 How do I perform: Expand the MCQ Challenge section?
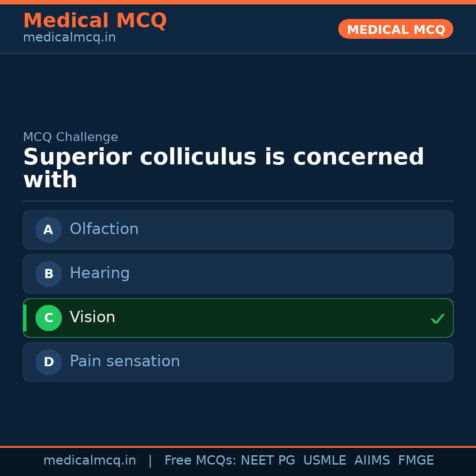coord(71,137)
